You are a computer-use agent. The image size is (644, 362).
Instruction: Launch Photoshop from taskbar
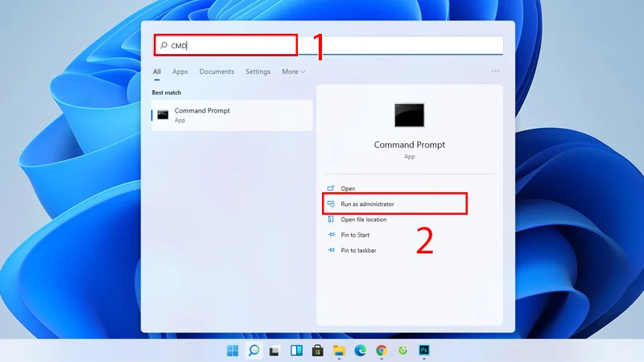tap(424, 350)
